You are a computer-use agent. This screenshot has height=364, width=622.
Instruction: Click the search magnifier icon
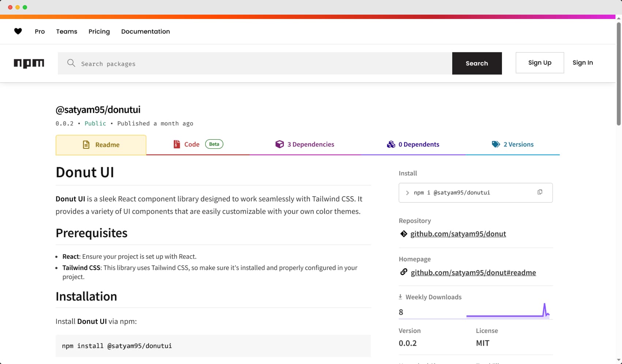tap(71, 63)
